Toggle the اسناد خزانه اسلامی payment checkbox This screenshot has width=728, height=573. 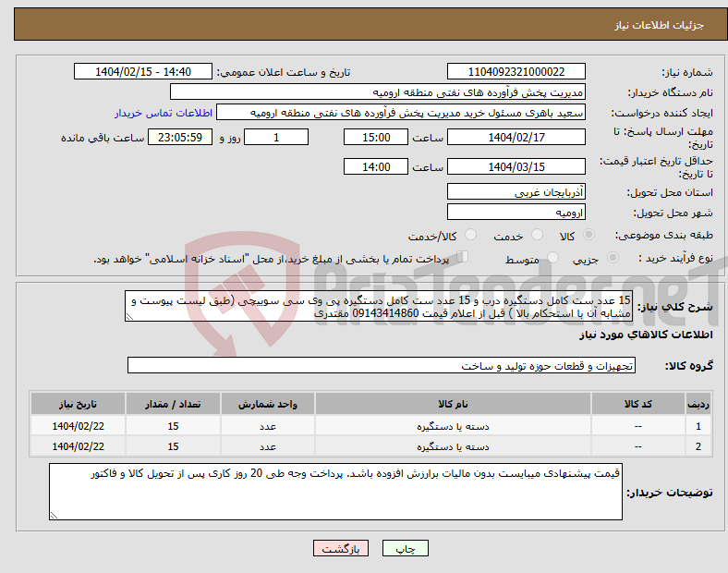463,257
